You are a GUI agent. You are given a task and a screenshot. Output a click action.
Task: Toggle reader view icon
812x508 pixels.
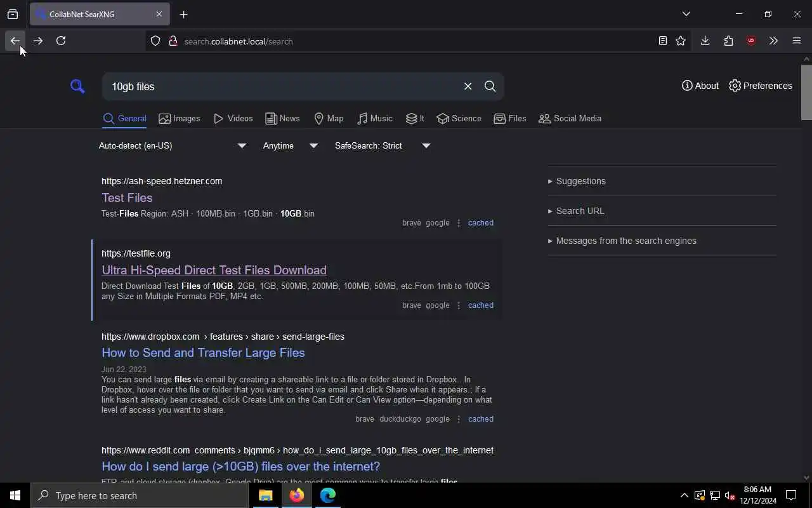pos(662,41)
